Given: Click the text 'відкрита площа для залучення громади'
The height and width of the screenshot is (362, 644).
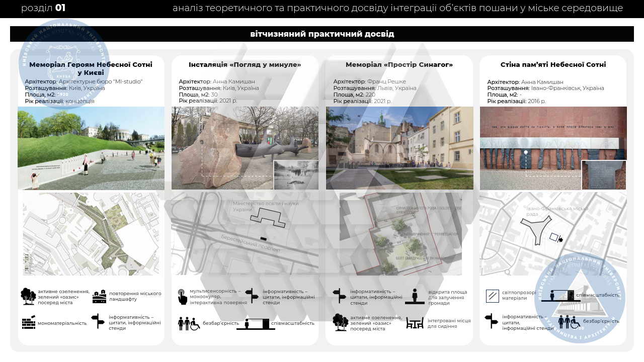Looking at the screenshot, I should [x=448, y=297].
